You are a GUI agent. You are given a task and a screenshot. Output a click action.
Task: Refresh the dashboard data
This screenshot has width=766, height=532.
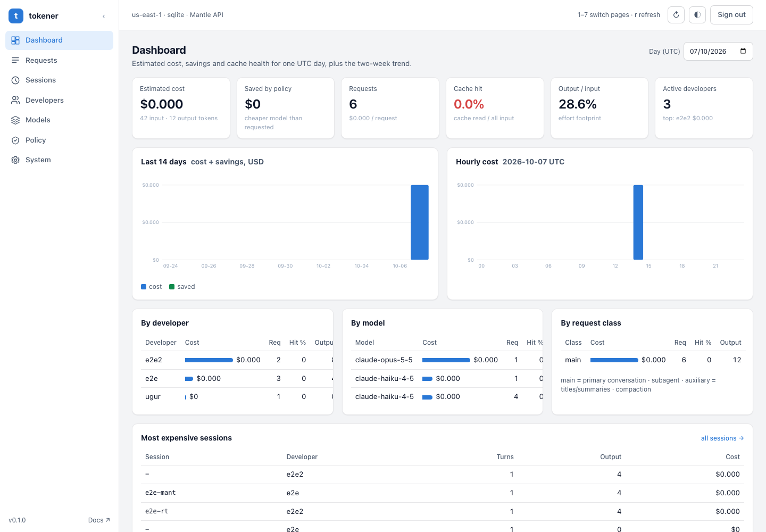click(x=676, y=15)
